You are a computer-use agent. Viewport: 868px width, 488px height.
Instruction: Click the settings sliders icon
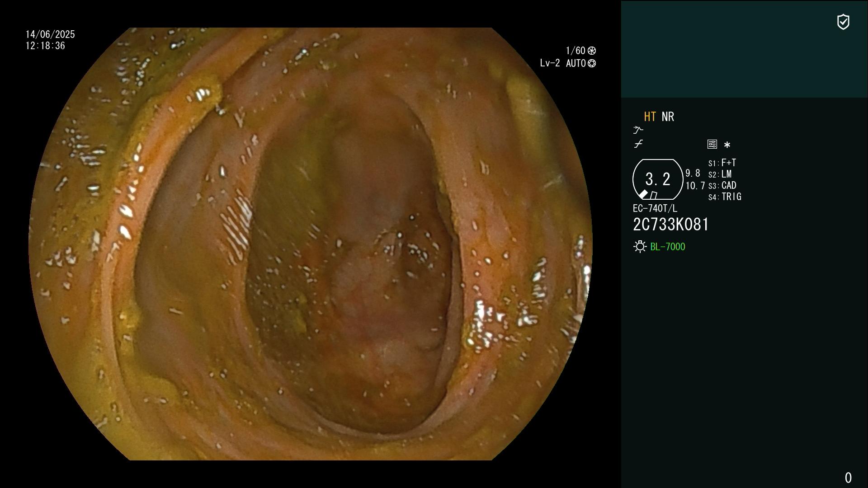[712, 144]
